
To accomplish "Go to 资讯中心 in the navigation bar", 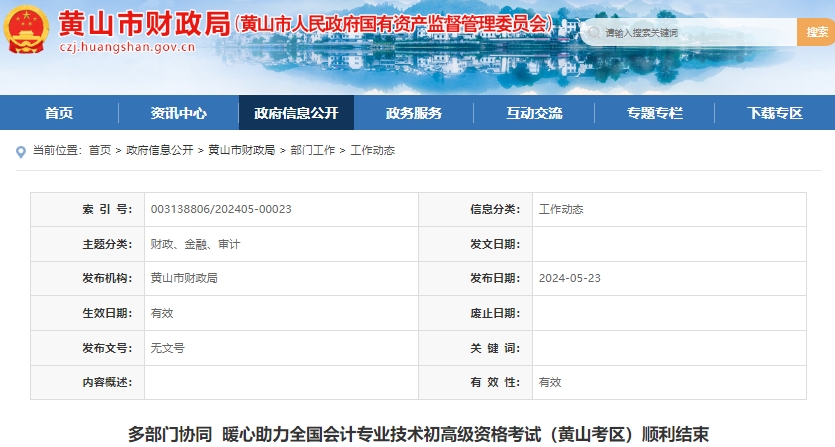I will click(179, 113).
